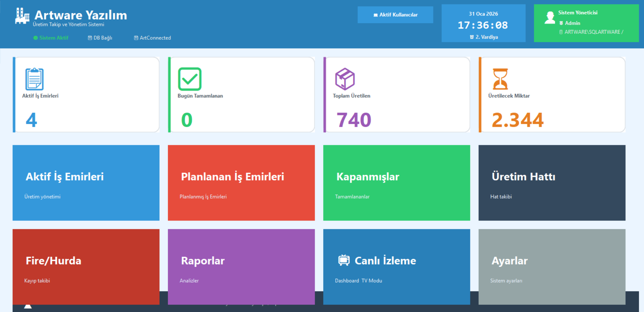
Task: Click the TV icon on Canlı İzleme tile
Action: point(344,260)
